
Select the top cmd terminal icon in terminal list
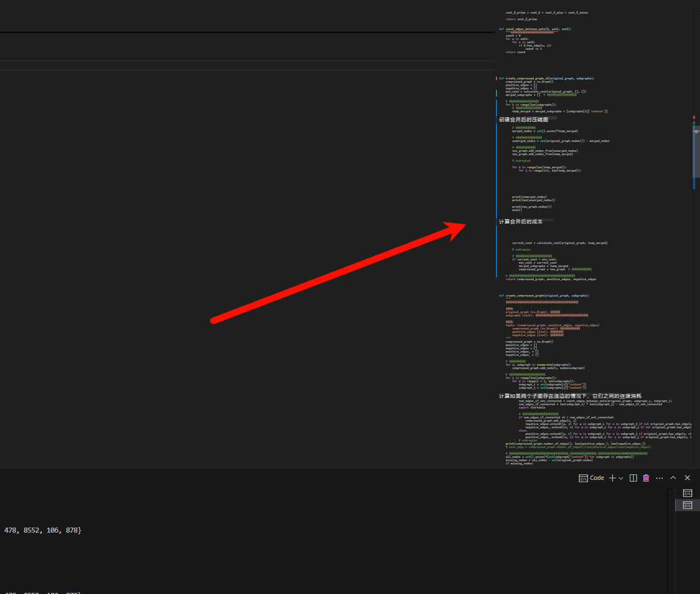687,493
